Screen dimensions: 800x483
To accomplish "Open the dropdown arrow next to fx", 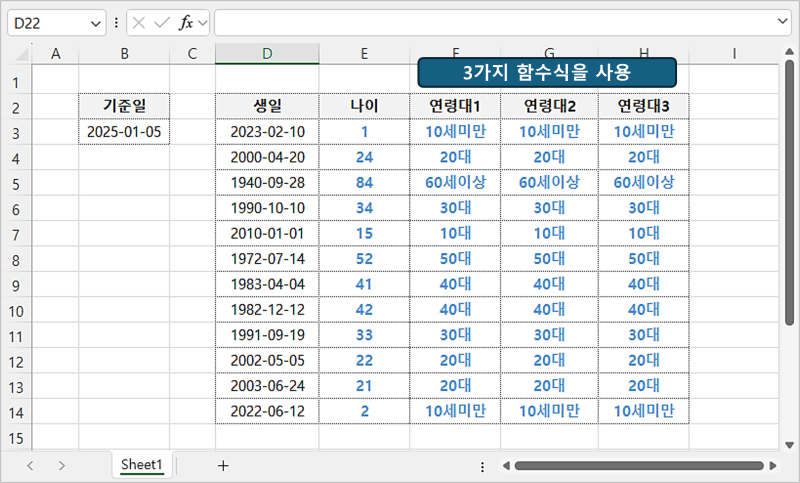I will pos(203,22).
